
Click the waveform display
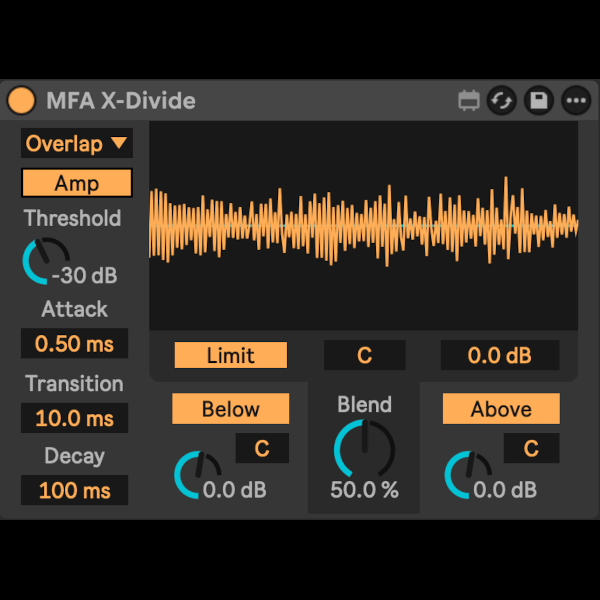pyautogui.click(x=364, y=227)
